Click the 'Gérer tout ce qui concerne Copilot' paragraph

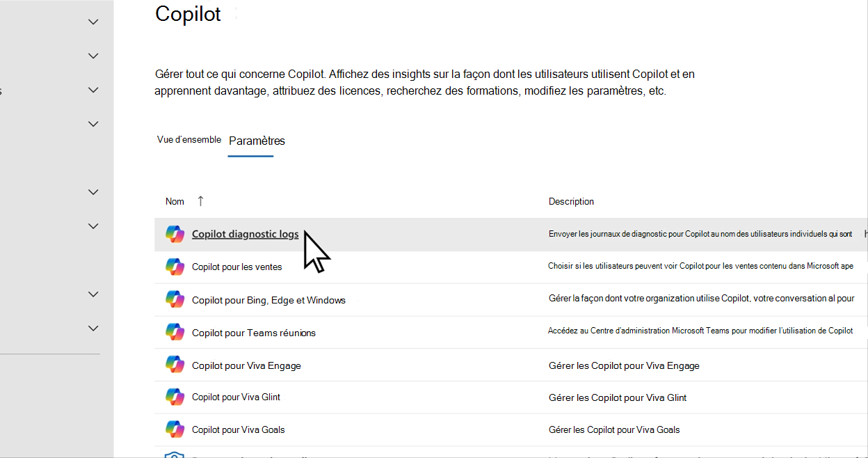[424, 82]
